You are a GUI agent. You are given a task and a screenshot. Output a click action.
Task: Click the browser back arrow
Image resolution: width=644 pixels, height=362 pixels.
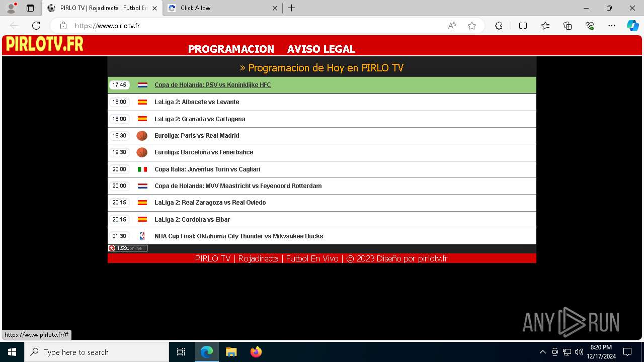click(14, 26)
